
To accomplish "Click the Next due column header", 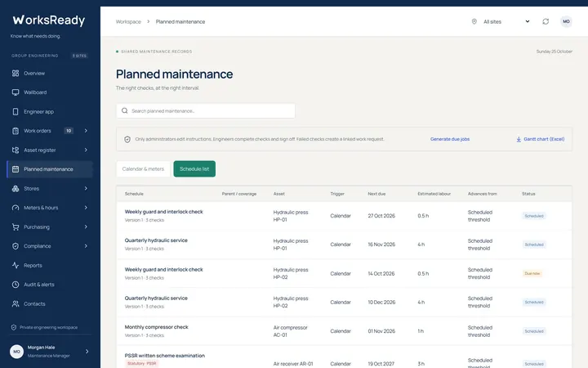I will point(376,194).
